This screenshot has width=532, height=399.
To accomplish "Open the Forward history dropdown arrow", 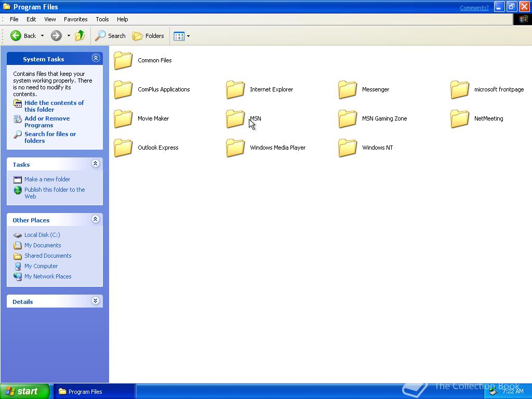I will pos(69,36).
